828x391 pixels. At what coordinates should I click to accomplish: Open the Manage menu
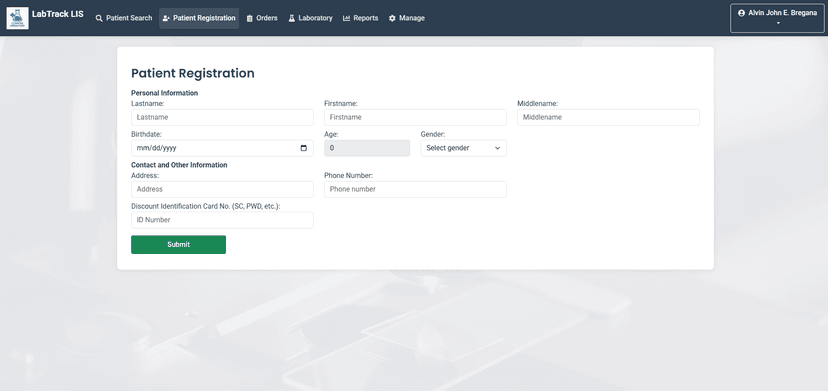tap(407, 18)
